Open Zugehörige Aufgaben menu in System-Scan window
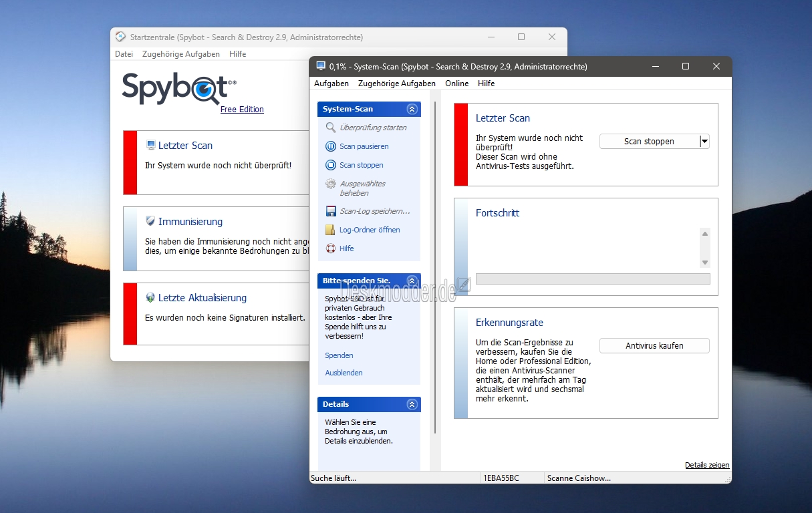Viewport: 812px width, 513px height. coord(397,83)
